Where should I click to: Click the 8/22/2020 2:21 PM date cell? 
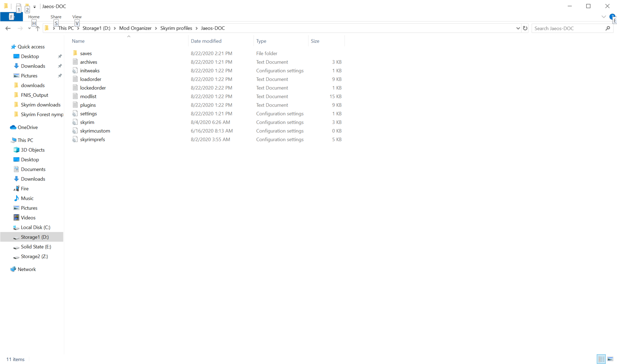pos(211,53)
